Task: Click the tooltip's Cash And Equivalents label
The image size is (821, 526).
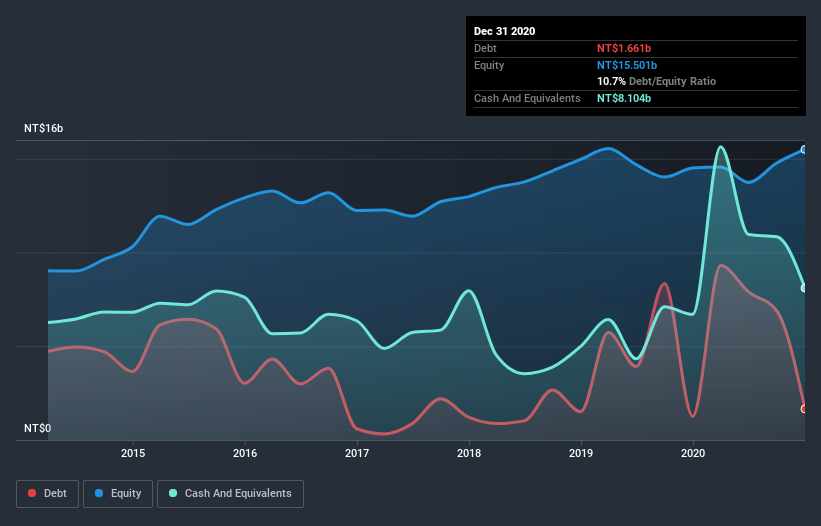Action: point(527,98)
